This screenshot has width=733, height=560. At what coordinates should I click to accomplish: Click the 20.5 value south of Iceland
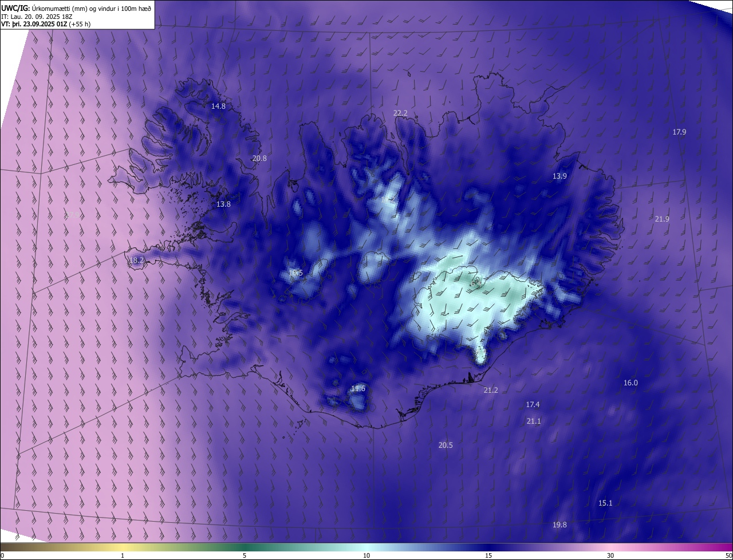tap(446, 445)
